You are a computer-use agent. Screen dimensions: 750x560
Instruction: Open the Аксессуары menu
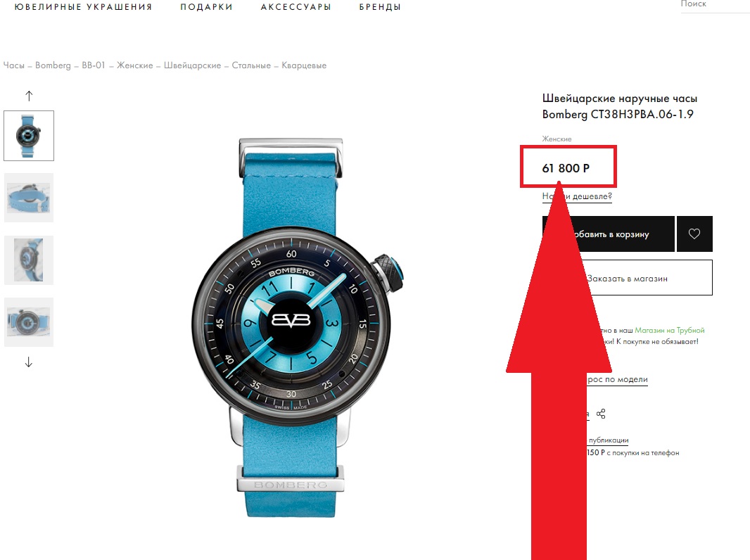296,7
